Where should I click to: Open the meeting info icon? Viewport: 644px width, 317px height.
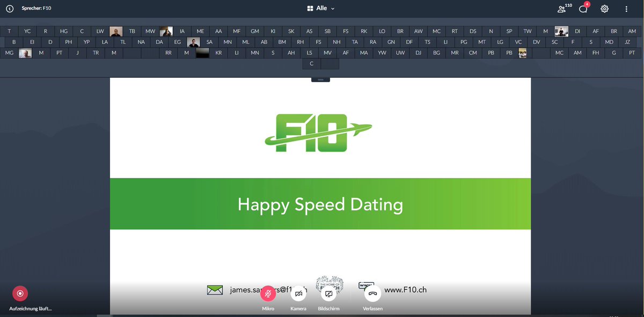[x=9, y=9]
